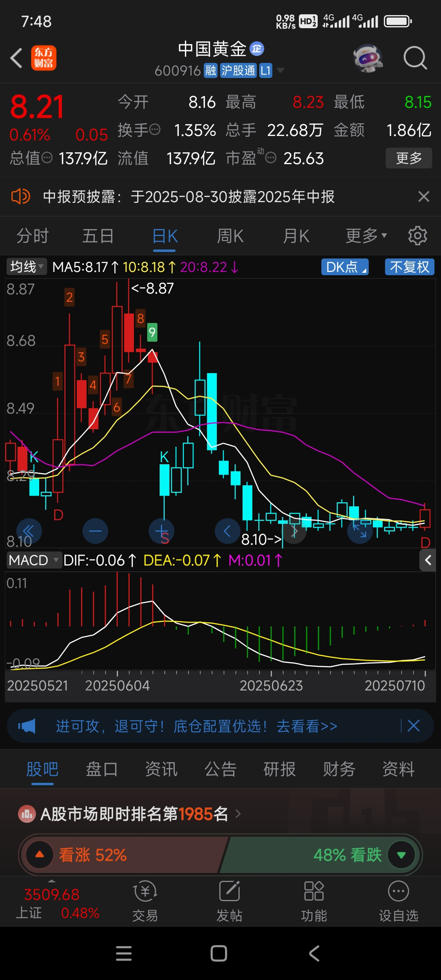The width and height of the screenshot is (441, 980).
Task: Tap 换手 info smiley icon
Action: (155, 129)
